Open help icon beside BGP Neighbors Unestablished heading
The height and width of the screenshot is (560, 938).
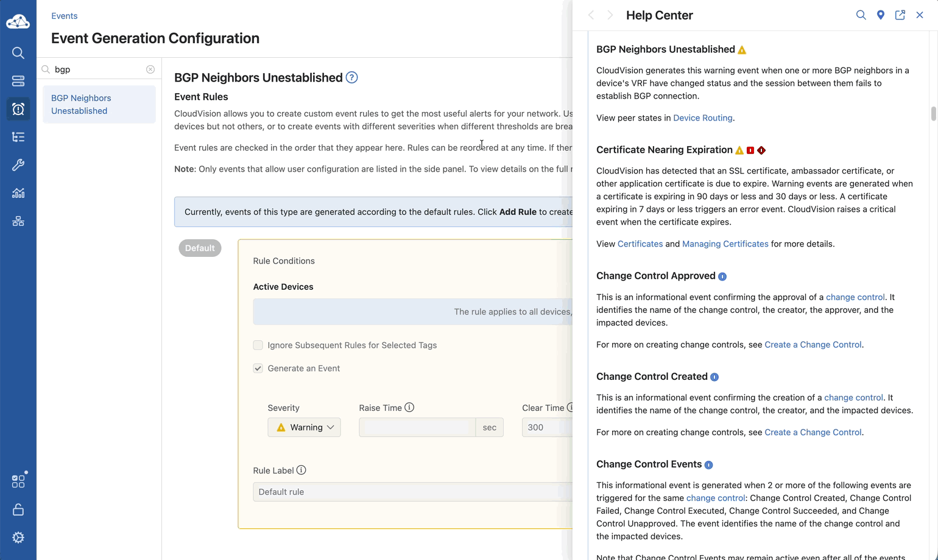click(351, 77)
